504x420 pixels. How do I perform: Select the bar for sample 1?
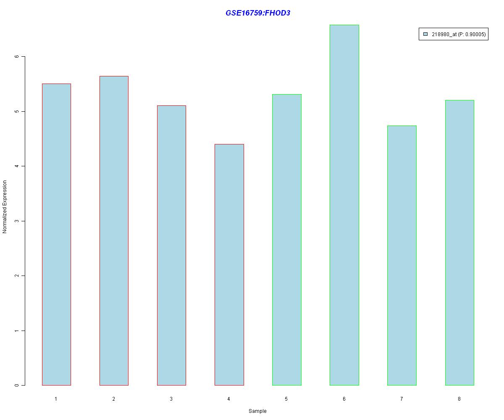click(56, 234)
